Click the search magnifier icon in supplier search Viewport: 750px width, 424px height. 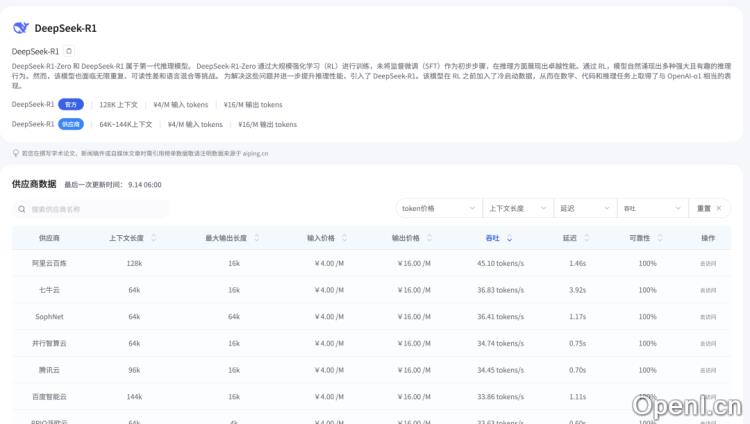click(22, 209)
